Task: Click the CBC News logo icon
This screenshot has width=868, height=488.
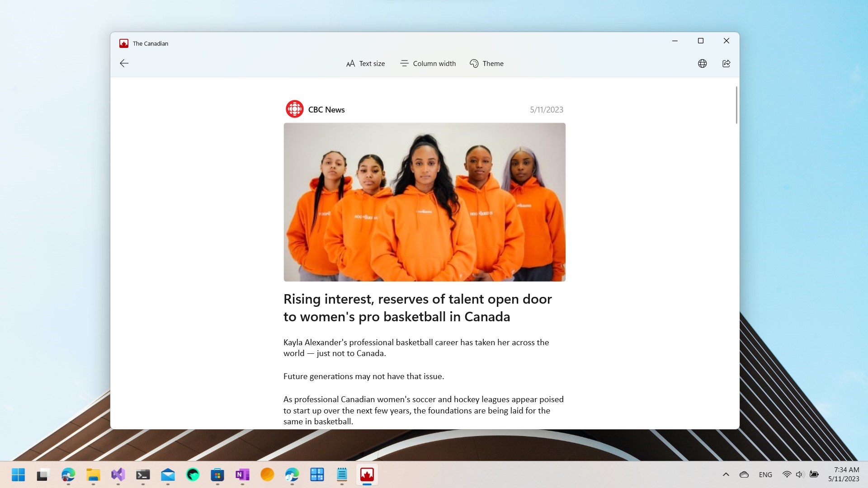Action: [x=294, y=109]
